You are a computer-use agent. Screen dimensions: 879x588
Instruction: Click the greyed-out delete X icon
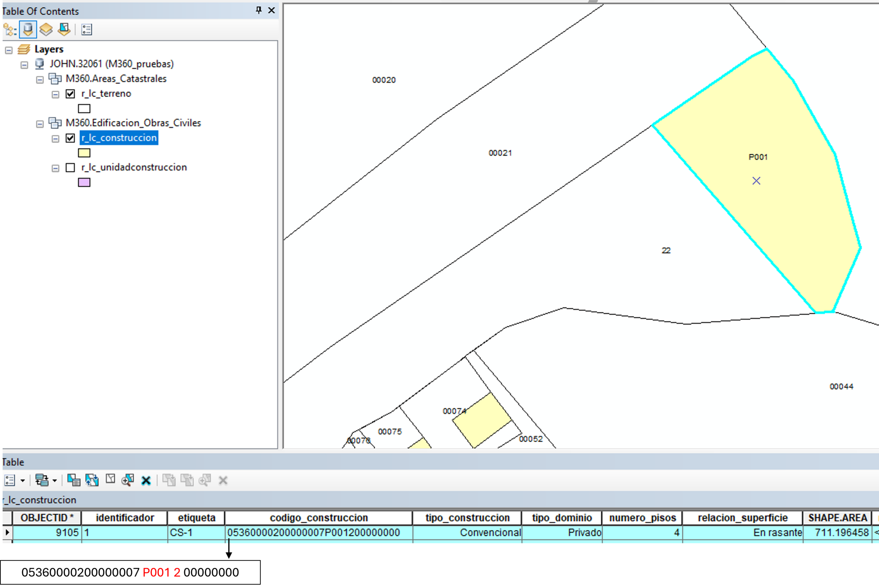pos(223,480)
